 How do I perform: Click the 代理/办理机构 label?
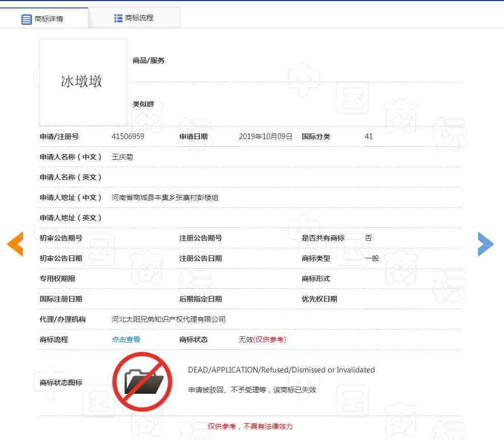(x=62, y=319)
